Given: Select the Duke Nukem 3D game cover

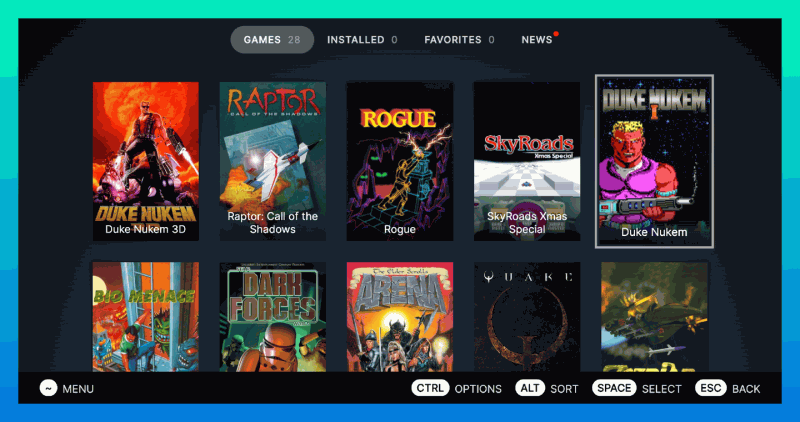Looking at the screenshot, I should coord(146,161).
